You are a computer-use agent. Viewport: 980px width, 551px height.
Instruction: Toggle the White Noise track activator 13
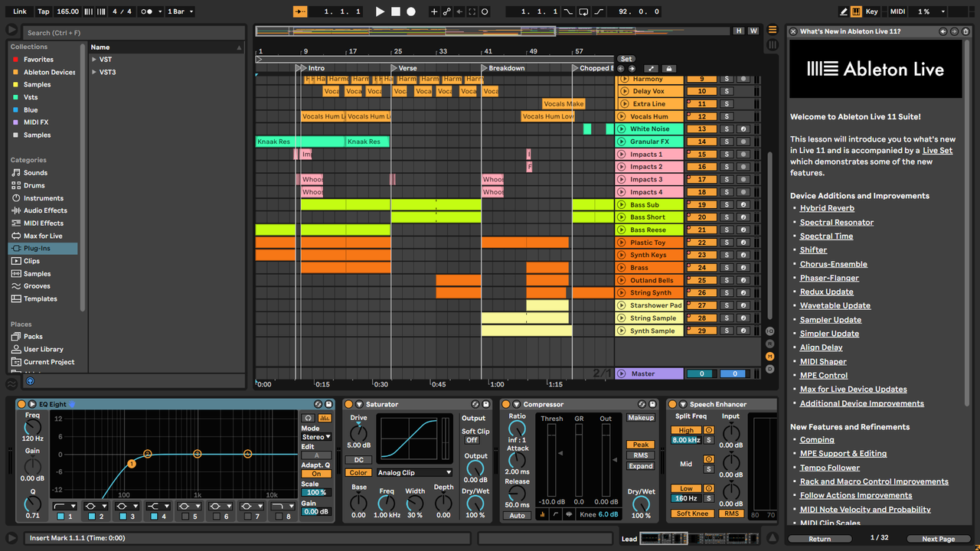coord(701,129)
